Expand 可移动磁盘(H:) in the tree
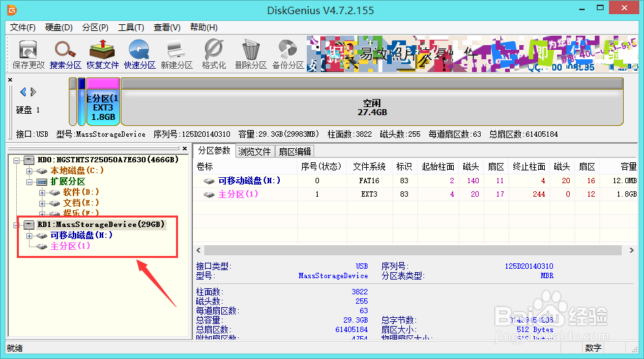 (29, 236)
